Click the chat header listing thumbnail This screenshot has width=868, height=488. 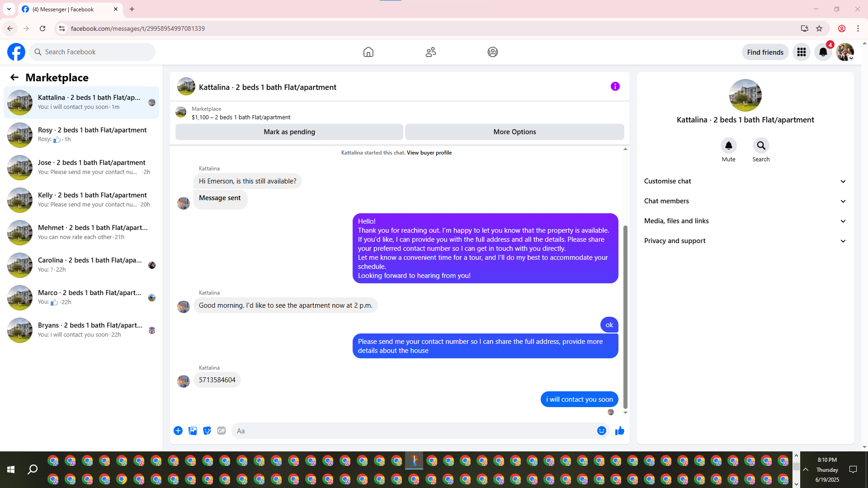click(x=186, y=86)
